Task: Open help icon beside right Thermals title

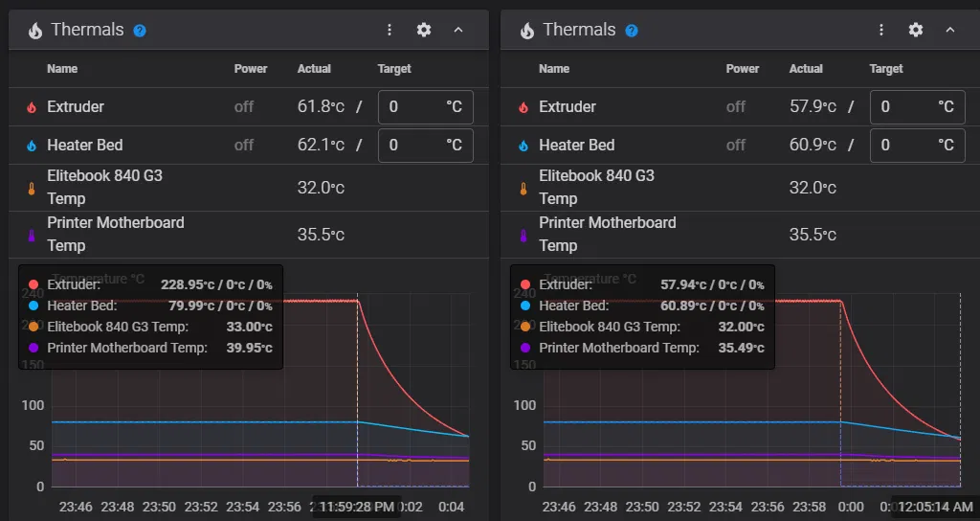Action: 632,31
